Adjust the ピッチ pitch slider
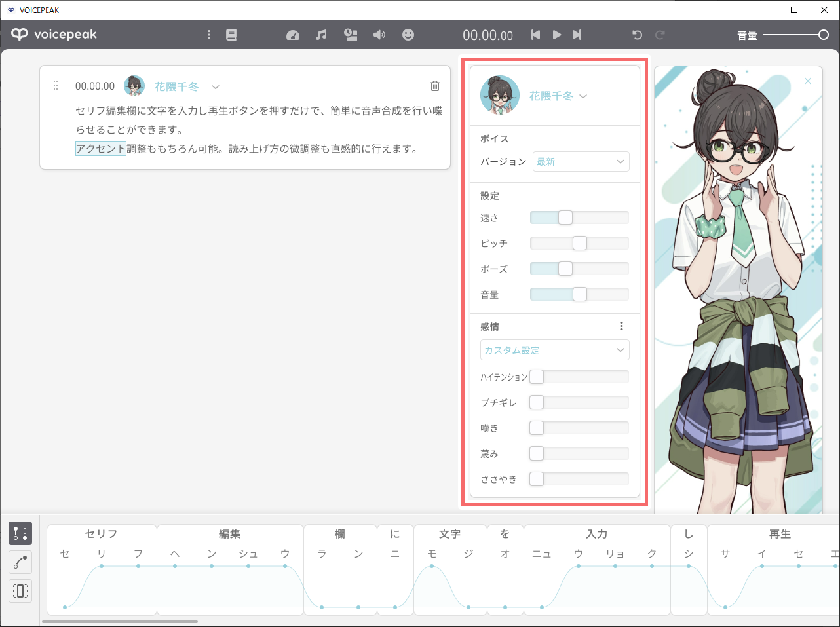This screenshot has height=627, width=840. click(579, 243)
